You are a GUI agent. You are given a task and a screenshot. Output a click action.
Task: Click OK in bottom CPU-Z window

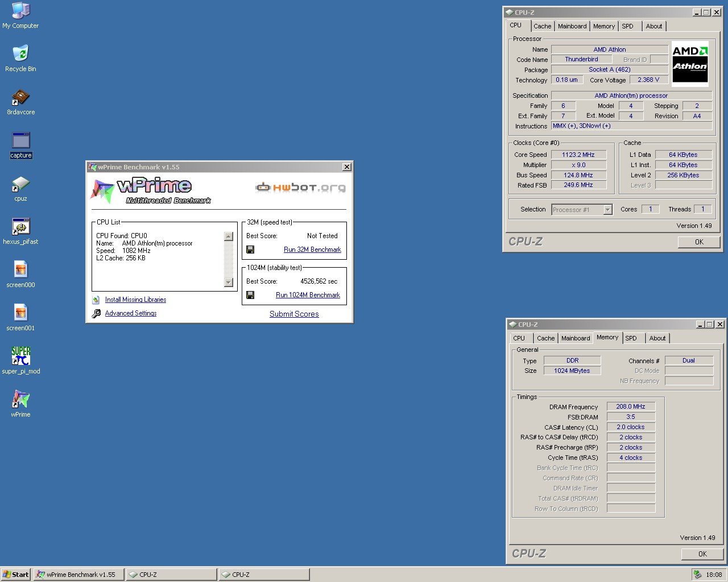pyautogui.click(x=702, y=554)
